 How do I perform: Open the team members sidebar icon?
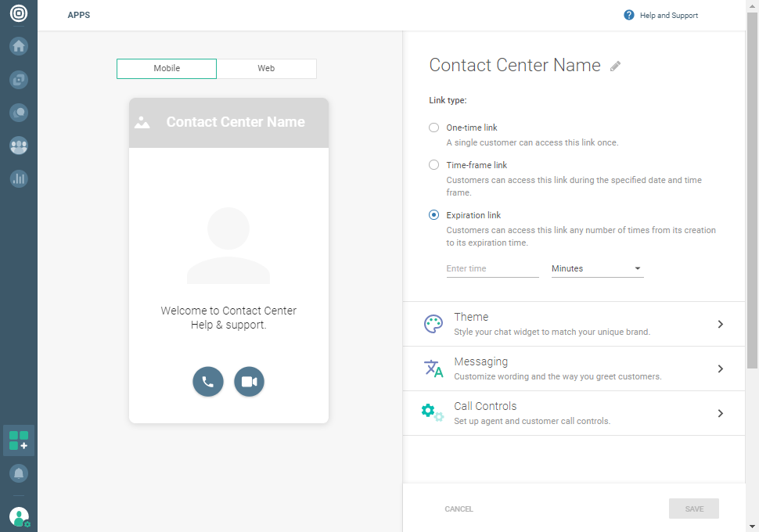tap(19, 146)
